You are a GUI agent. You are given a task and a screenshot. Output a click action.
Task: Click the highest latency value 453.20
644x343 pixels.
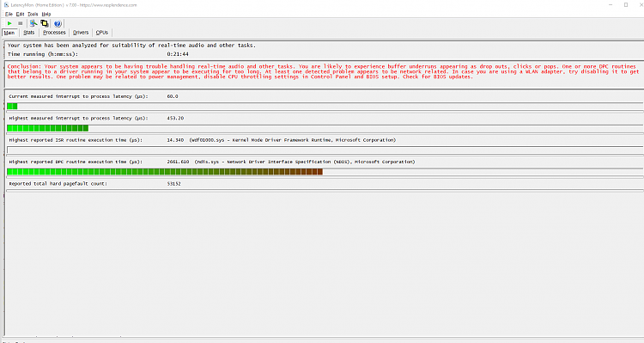175,119
